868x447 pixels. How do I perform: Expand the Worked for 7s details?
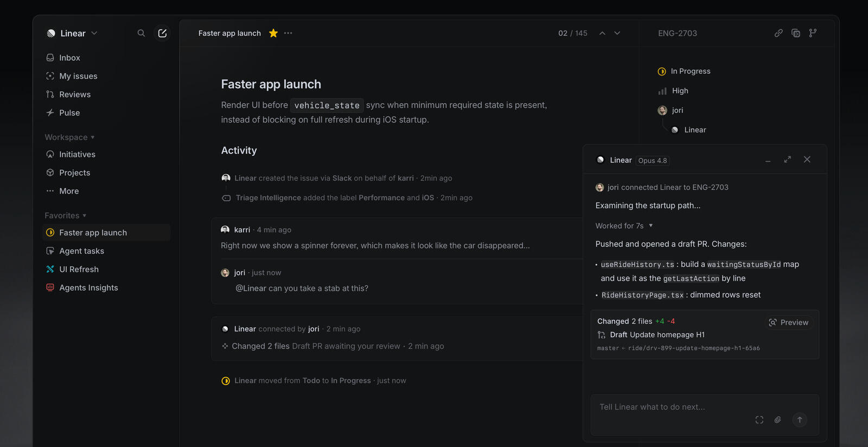(x=624, y=226)
